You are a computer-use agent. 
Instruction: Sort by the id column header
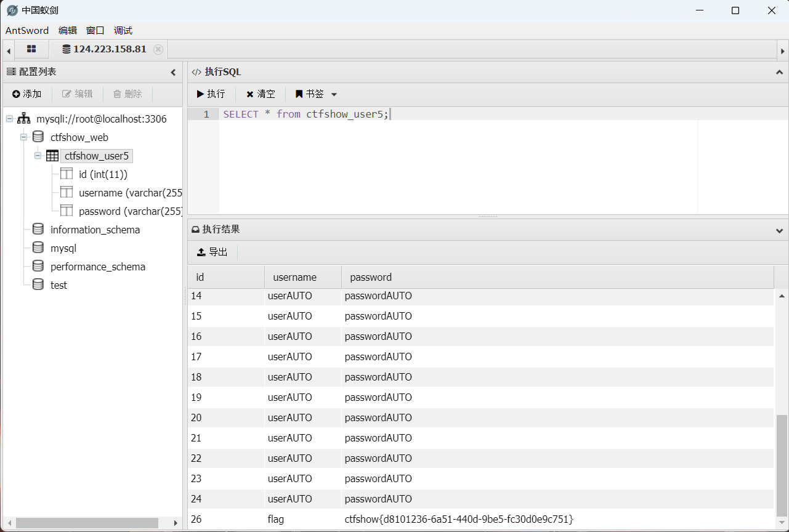click(x=226, y=277)
